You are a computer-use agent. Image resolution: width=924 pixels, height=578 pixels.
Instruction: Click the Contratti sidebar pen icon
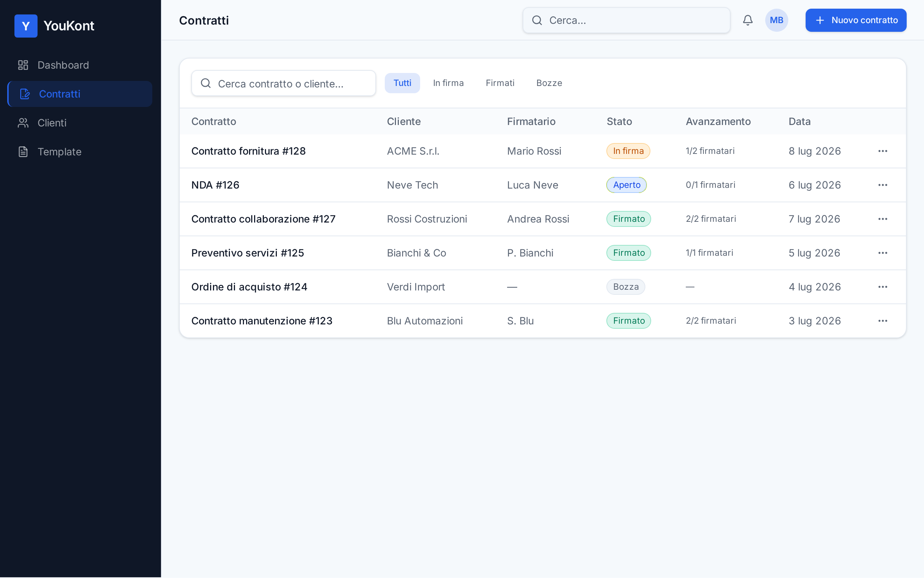[x=25, y=94]
